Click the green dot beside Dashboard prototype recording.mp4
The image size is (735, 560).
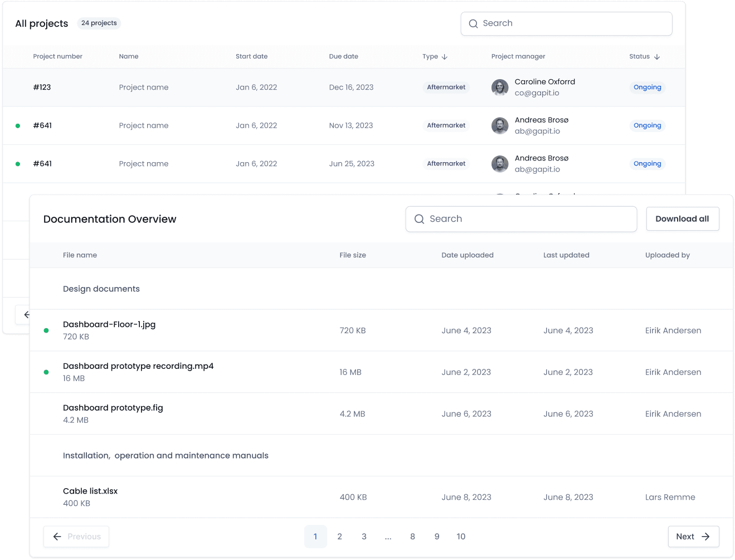[46, 372]
